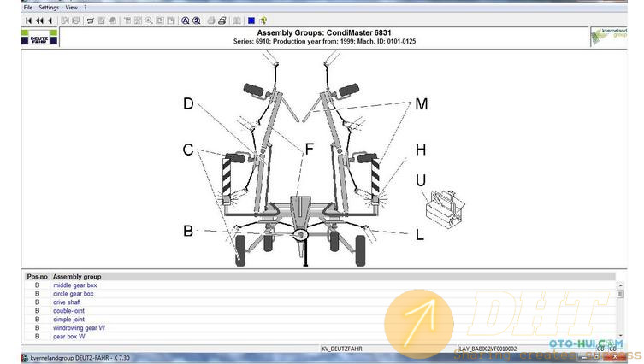Click the dark parts-list icon after third separator
644x364 pixels.
point(91,21)
